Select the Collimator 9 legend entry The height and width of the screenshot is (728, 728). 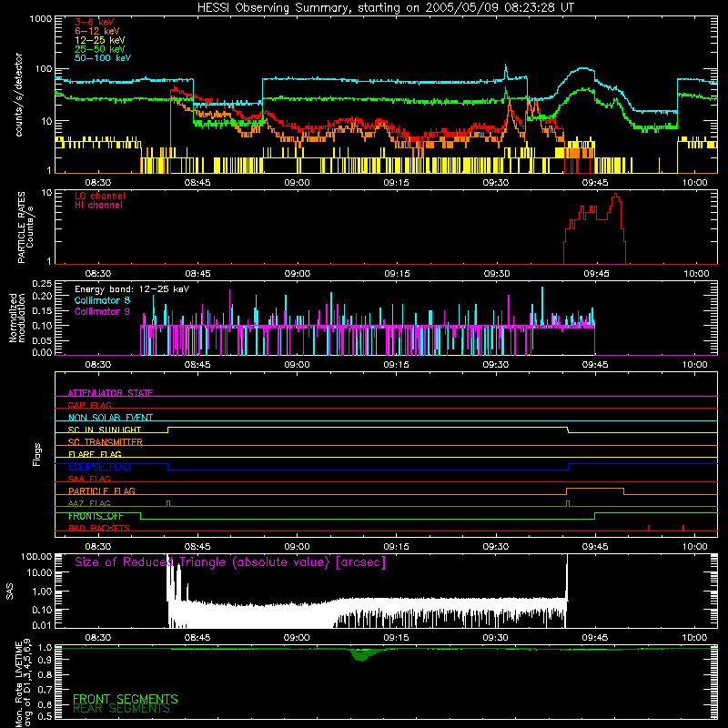click(102, 311)
